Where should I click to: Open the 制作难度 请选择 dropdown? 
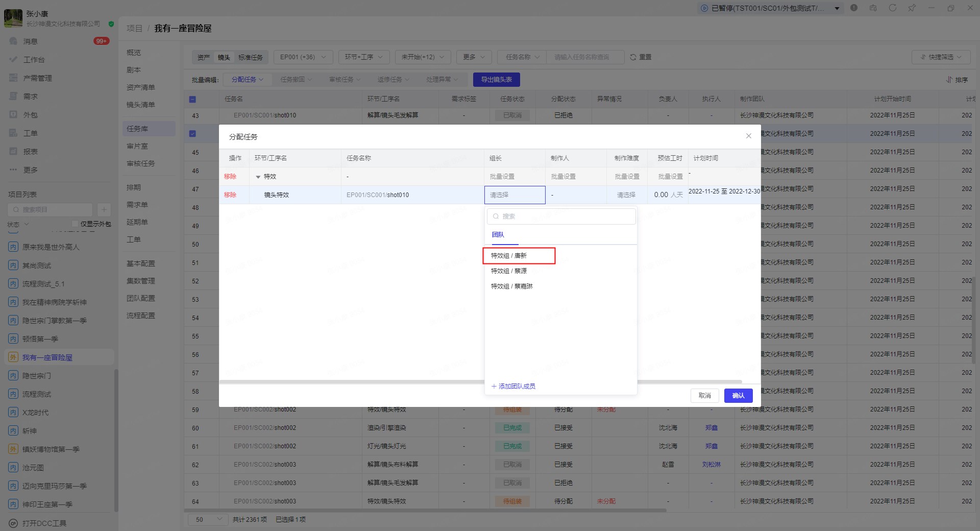click(626, 195)
